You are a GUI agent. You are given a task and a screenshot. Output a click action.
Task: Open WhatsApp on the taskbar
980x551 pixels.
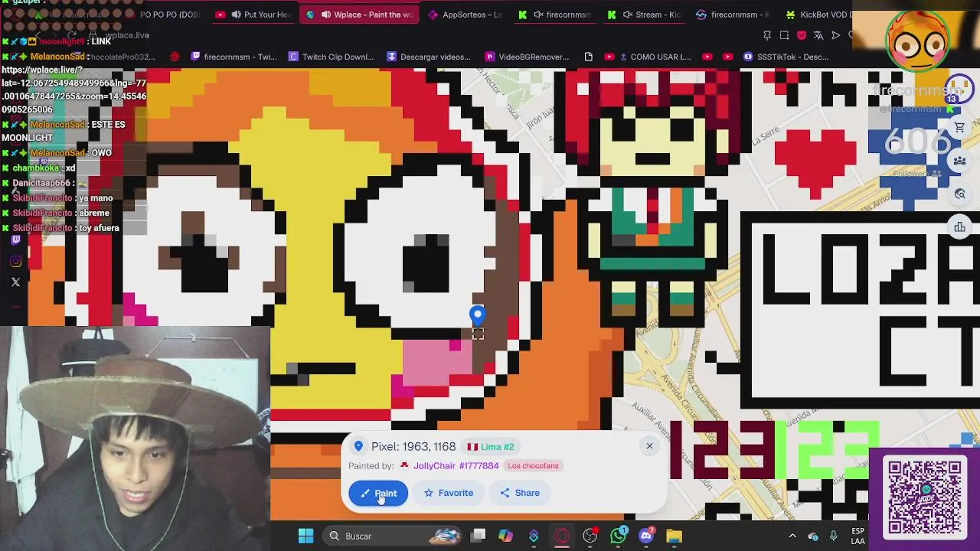pyautogui.click(x=618, y=536)
